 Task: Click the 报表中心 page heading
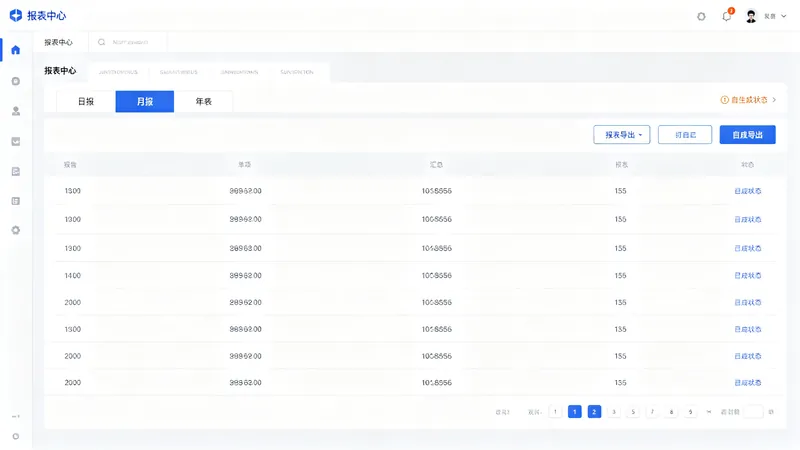[60, 71]
